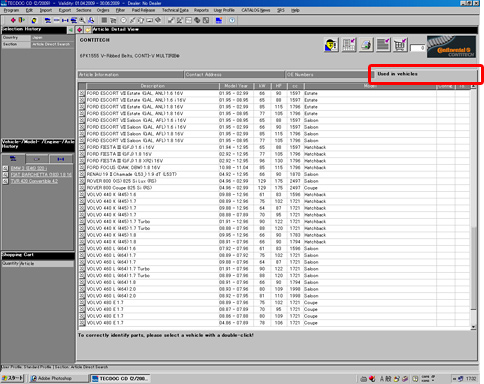Click the exit door icon in toolbar

pos(21,20)
